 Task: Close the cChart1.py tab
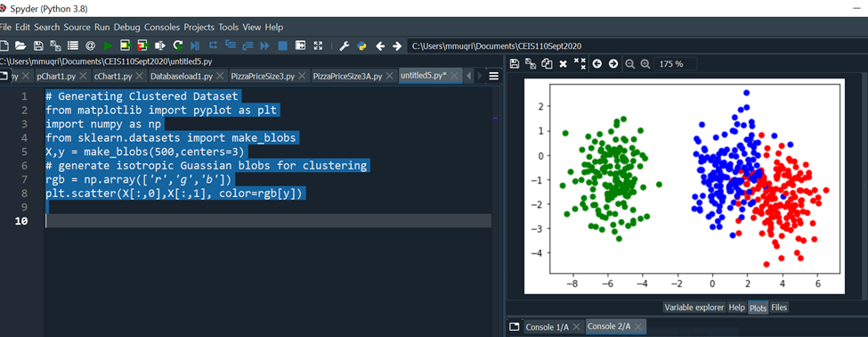(138, 76)
